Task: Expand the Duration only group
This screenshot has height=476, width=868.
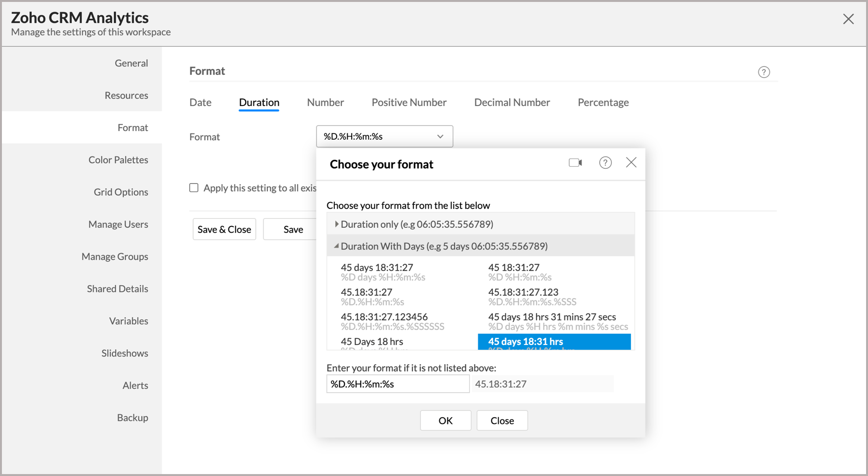Action: (x=337, y=224)
